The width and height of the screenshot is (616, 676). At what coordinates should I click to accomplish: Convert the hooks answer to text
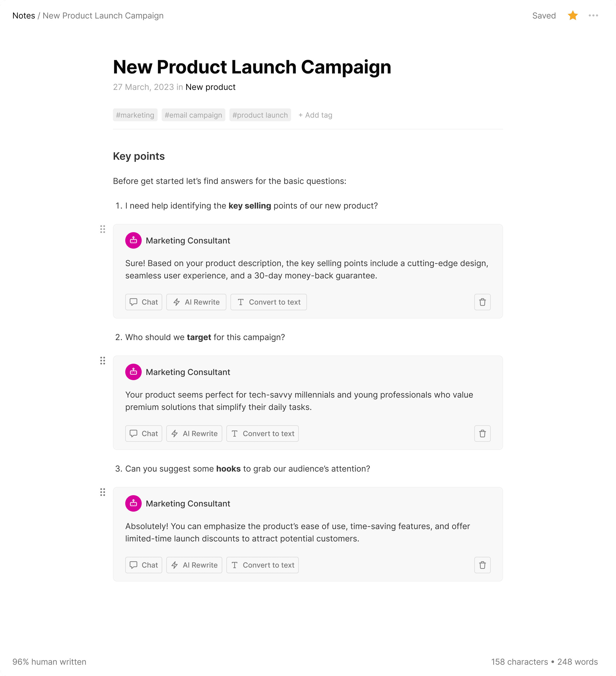point(262,565)
